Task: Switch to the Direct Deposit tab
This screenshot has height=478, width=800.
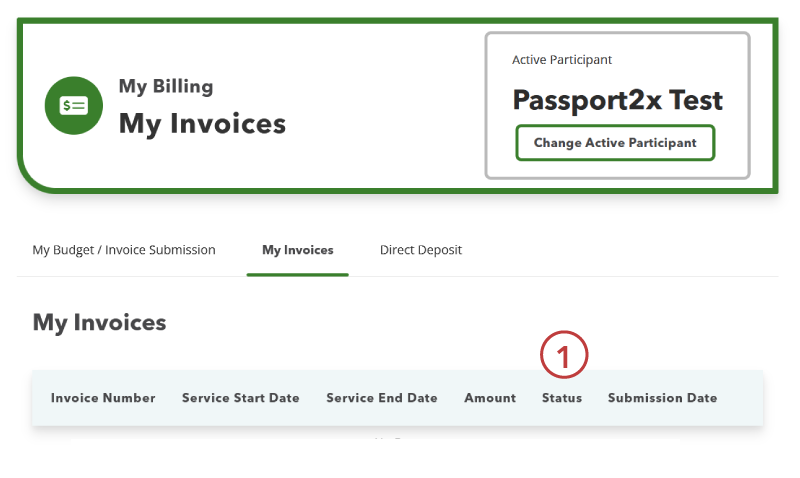Action: [420, 250]
